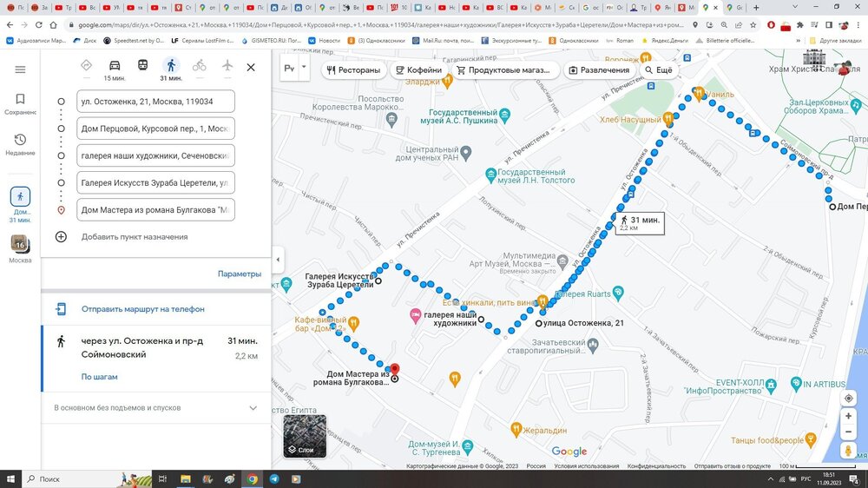Edit Дом Перцовой waypoint field
Screen dimensions: 868x488
(155, 129)
